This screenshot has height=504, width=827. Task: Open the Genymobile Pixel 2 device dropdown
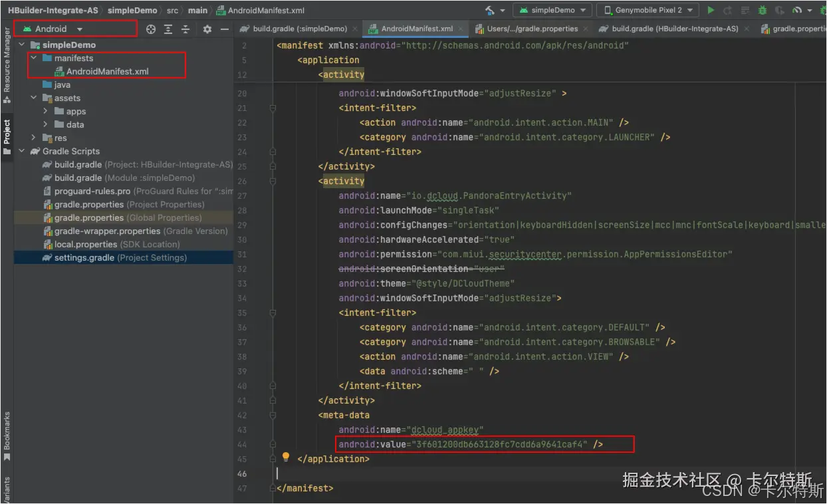[648, 10]
